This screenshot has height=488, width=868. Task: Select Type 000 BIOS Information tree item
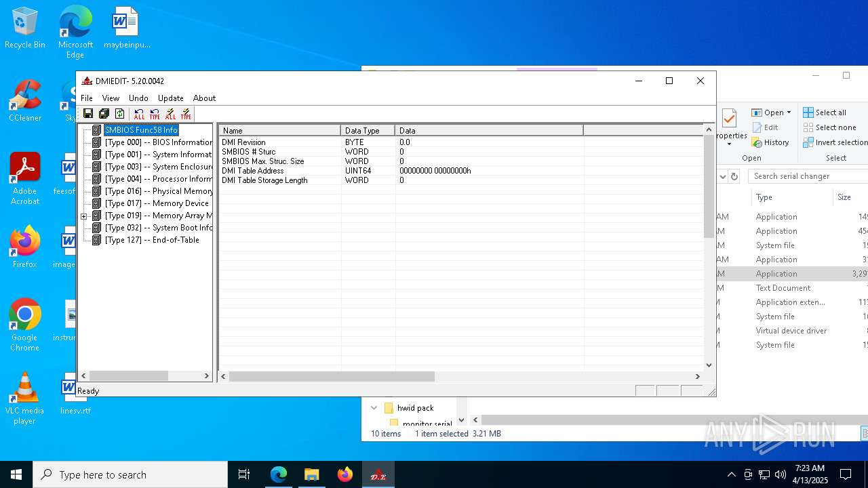pyautogui.click(x=158, y=142)
